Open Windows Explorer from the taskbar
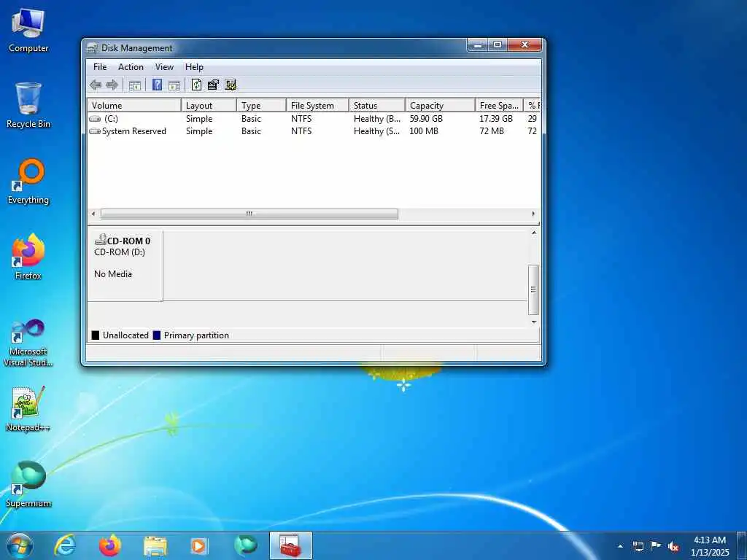The width and height of the screenshot is (747, 560). [155, 545]
